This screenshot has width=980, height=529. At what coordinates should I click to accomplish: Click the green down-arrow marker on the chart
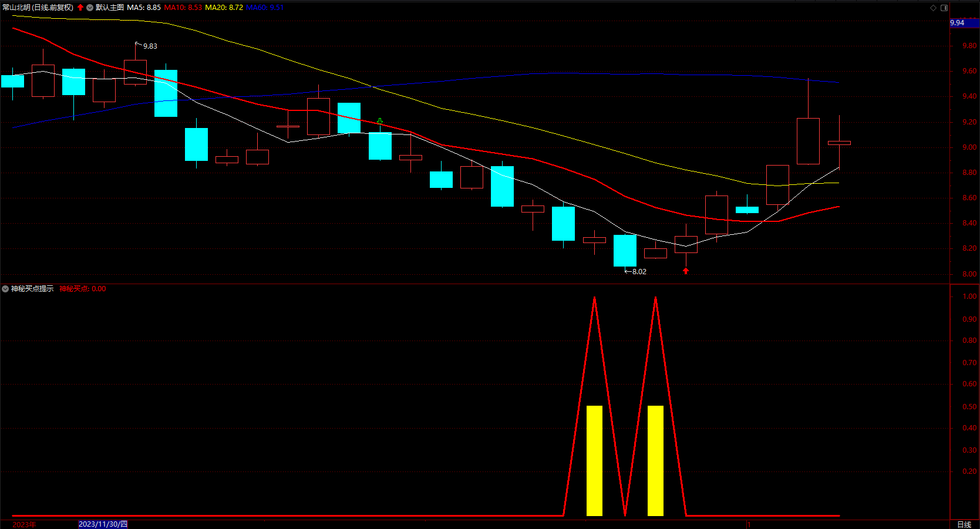point(380,122)
